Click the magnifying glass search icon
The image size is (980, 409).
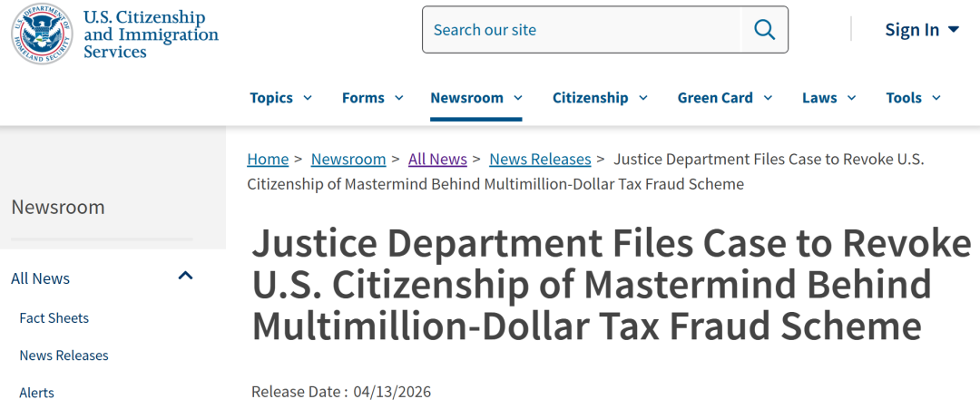[x=764, y=30]
